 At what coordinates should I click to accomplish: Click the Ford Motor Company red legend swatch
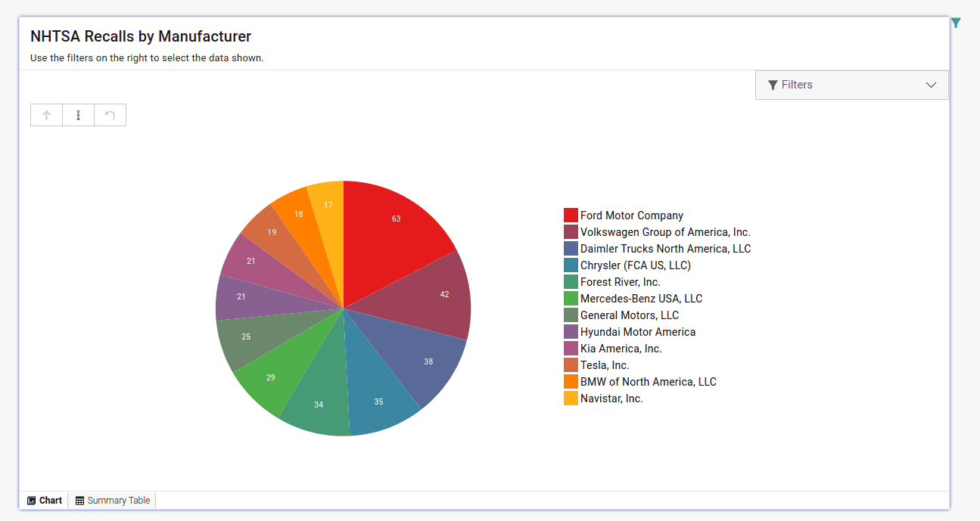571,216
